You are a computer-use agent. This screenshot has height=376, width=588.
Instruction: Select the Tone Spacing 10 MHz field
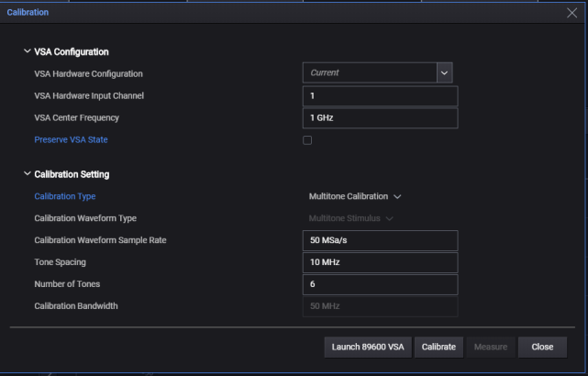(380, 262)
